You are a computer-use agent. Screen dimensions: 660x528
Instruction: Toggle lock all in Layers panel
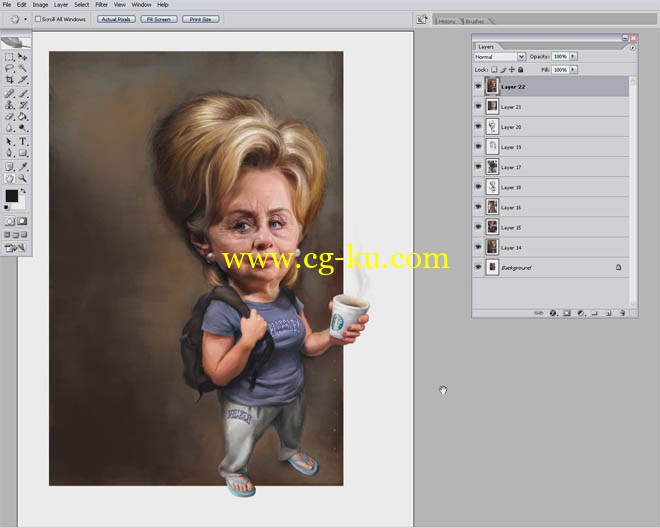tap(521, 69)
